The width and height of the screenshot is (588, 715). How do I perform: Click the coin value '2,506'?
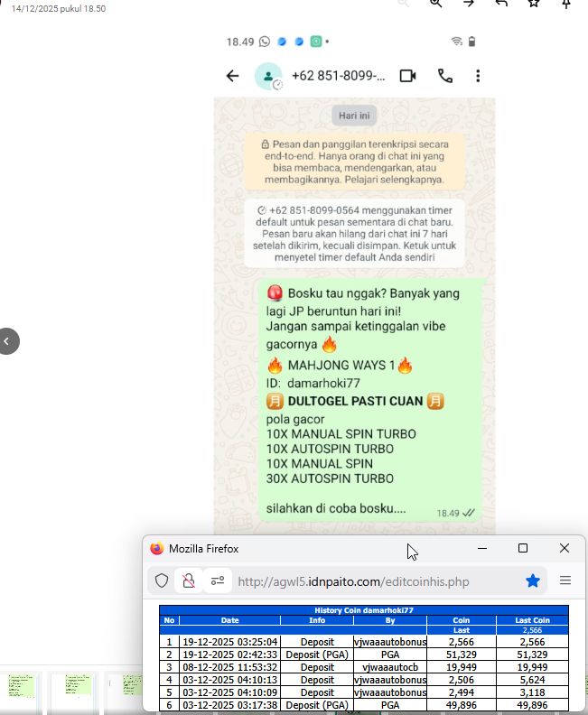click(x=462, y=680)
